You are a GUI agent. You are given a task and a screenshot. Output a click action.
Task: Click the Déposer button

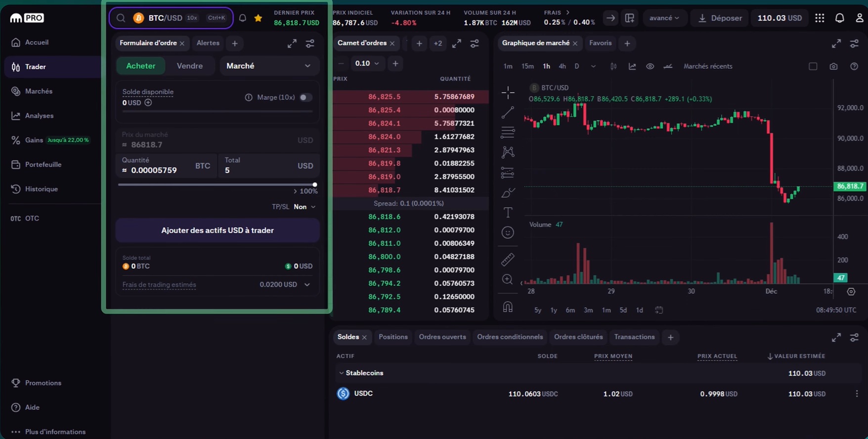pos(720,18)
